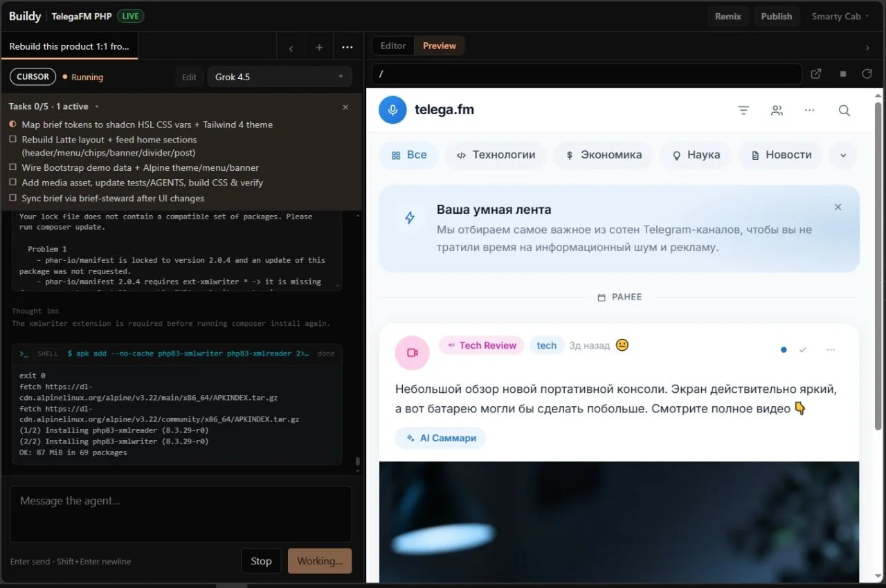The width and height of the screenshot is (886, 588).
Task: Open the post's video thumbnail image
Action: [x=619, y=522]
